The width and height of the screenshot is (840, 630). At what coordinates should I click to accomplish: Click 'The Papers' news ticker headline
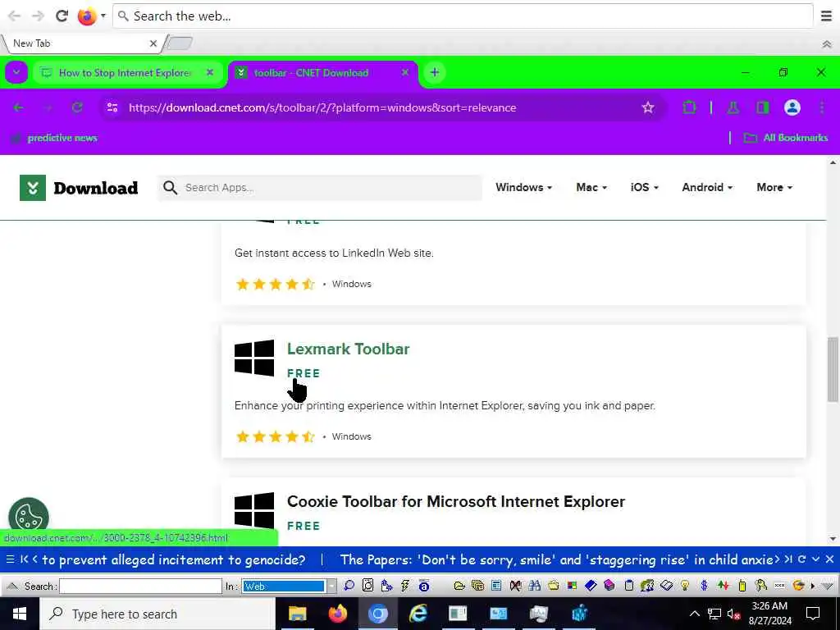point(557,559)
